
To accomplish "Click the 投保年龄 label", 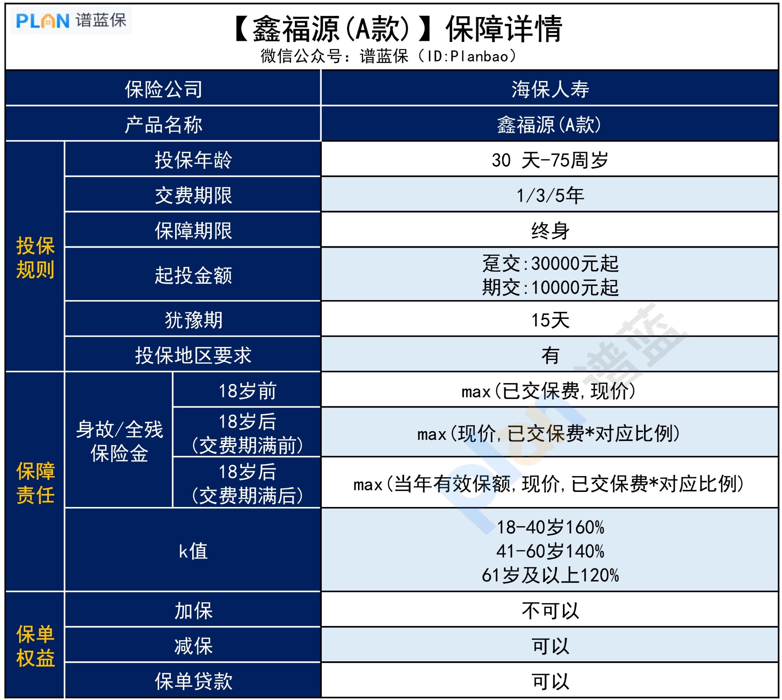I will (x=193, y=160).
